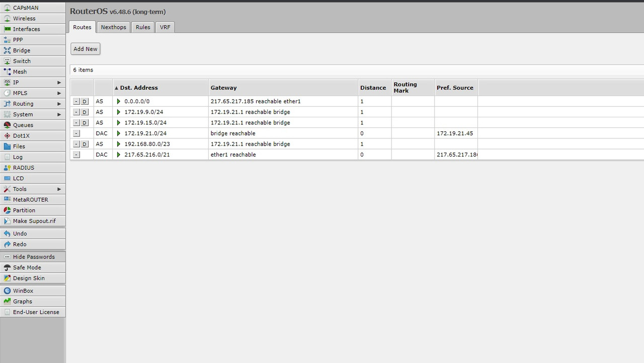The image size is (644, 363).
Task: Click the Queues icon
Action: point(7,125)
